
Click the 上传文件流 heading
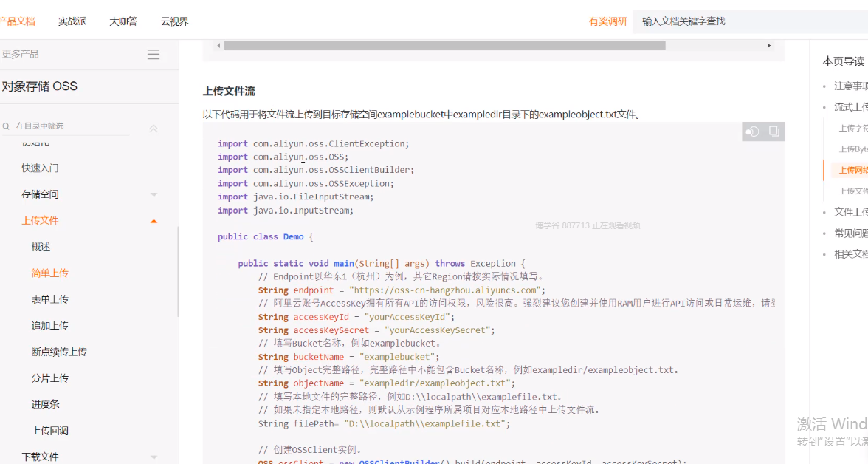pyautogui.click(x=229, y=92)
